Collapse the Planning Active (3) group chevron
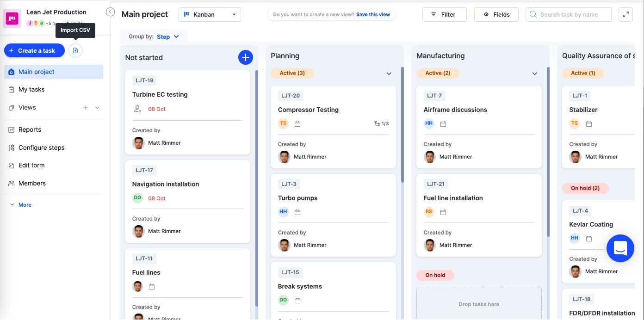The height and width of the screenshot is (320, 644). click(389, 74)
